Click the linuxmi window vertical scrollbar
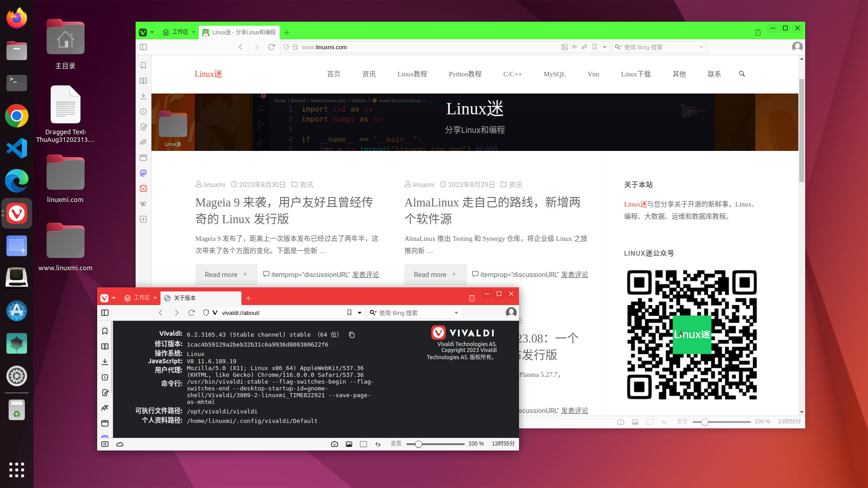The width and height of the screenshot is (868, 488). 802,131
